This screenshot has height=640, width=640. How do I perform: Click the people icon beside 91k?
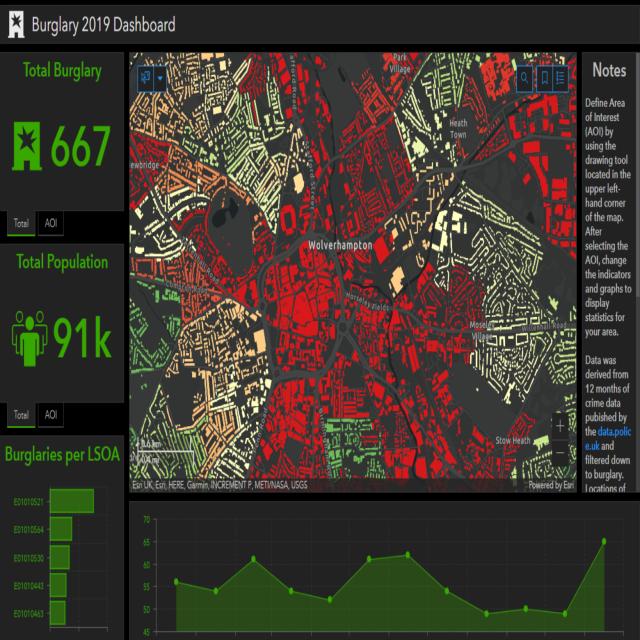[29, 338]
